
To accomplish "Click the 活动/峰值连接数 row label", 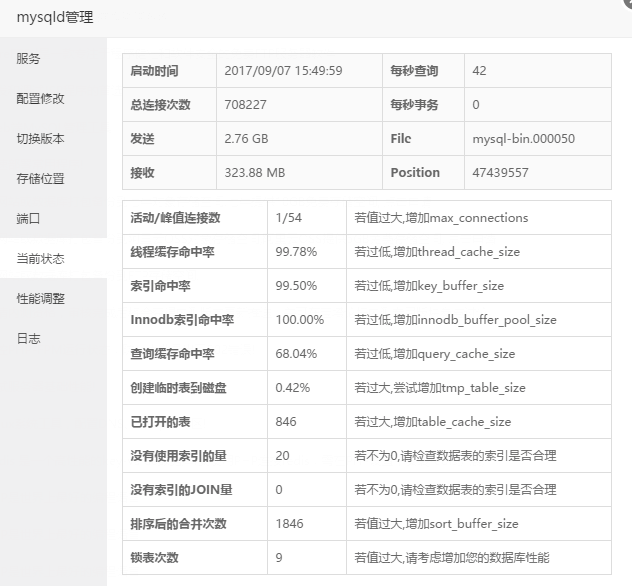I will click(176, 218).
